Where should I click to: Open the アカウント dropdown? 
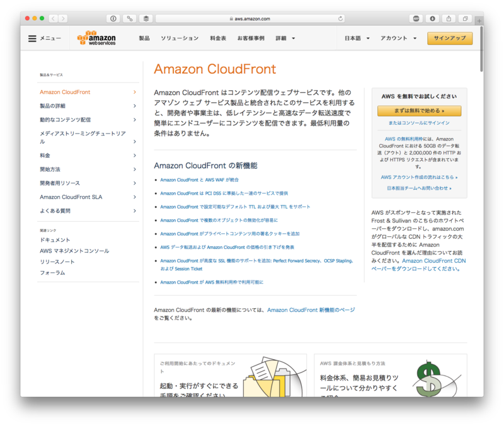[399, 38]
